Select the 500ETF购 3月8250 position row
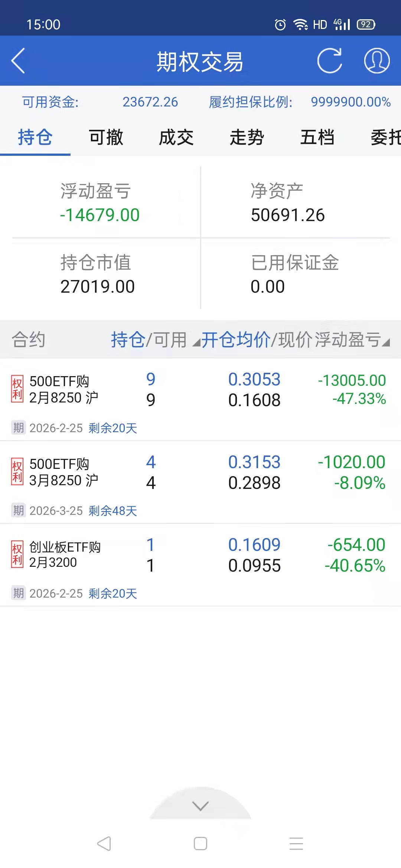Viewport: 401px width, 868px height. point(200,473)
